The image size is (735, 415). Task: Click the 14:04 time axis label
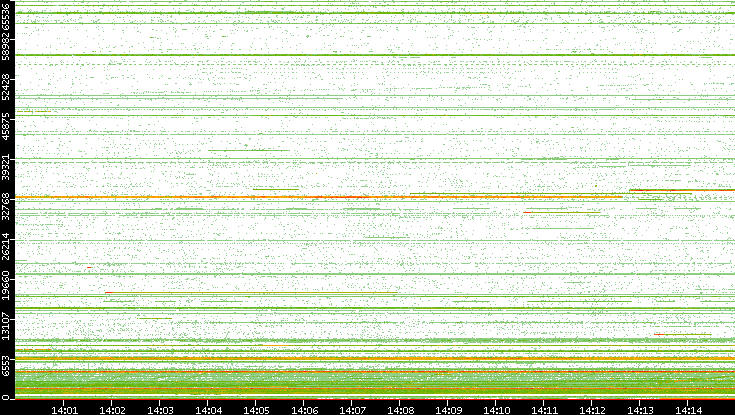point(208,409)
